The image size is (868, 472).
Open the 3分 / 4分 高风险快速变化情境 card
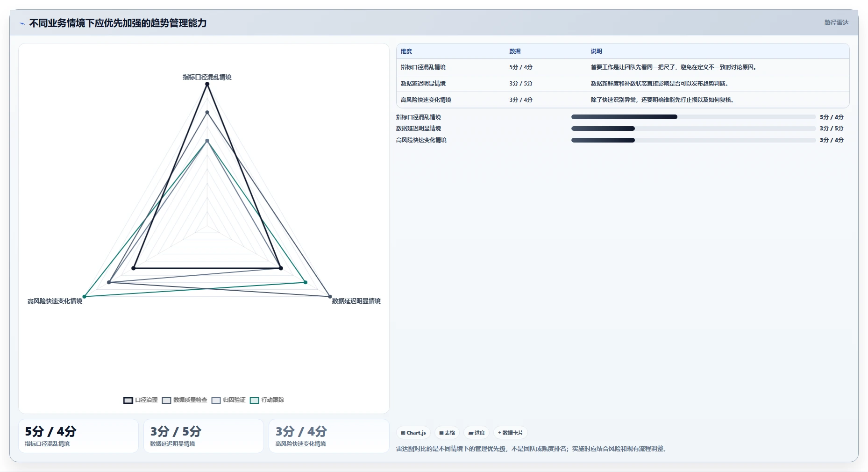[329, 436]
